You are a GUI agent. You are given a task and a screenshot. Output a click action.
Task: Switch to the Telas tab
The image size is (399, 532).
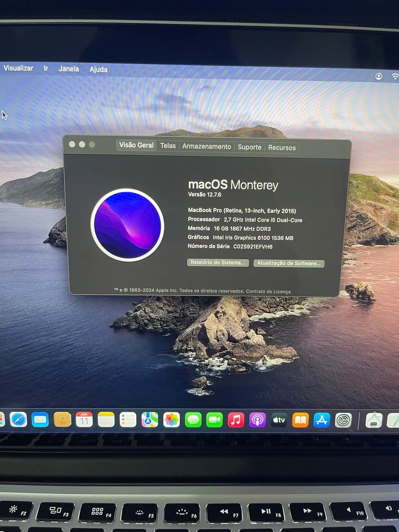point(168,146)
